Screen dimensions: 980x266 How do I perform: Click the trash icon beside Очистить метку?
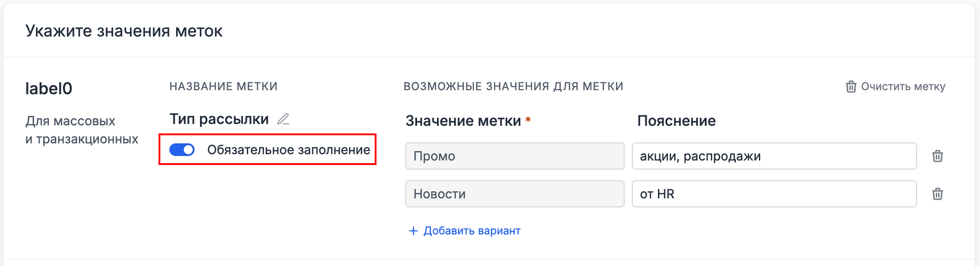tap(851, 87)
